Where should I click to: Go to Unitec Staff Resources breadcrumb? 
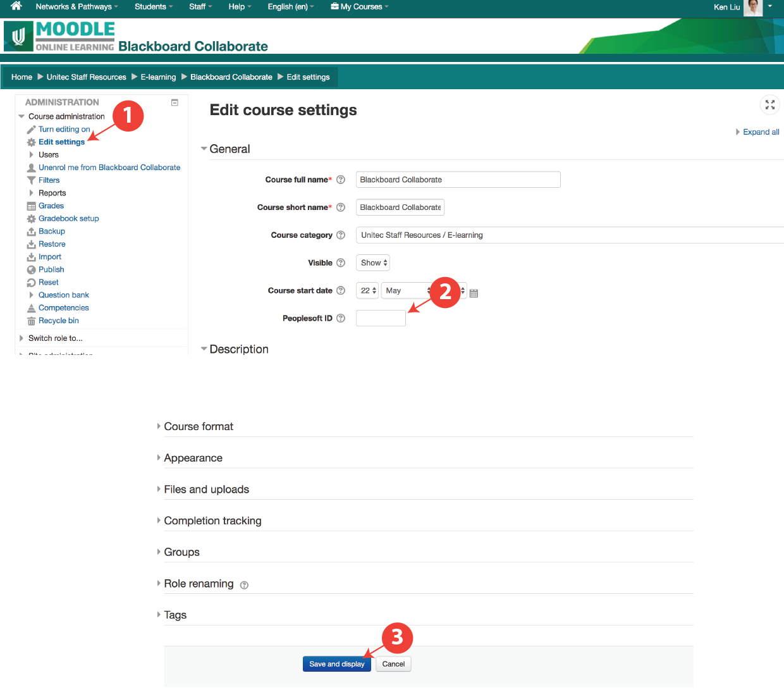pos(87,77)
